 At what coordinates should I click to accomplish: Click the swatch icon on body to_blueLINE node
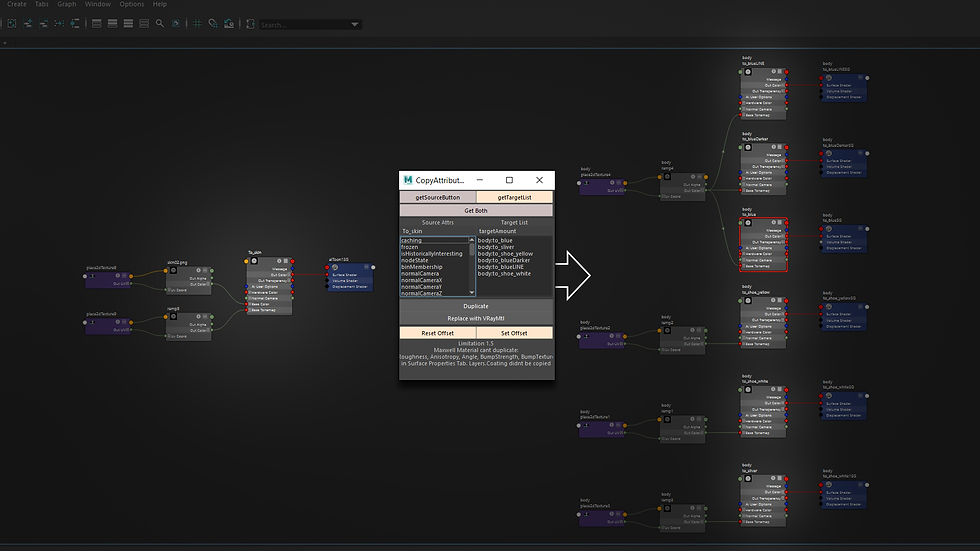click(x=748, y=72)
